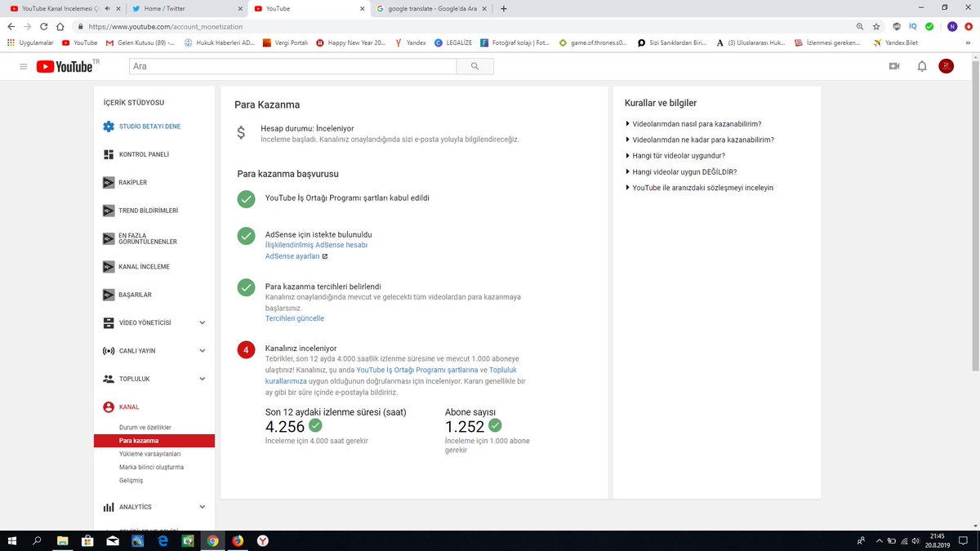The image size is (980, 551).
Task: Click the search magnifier button
Action: click(474, 66)
